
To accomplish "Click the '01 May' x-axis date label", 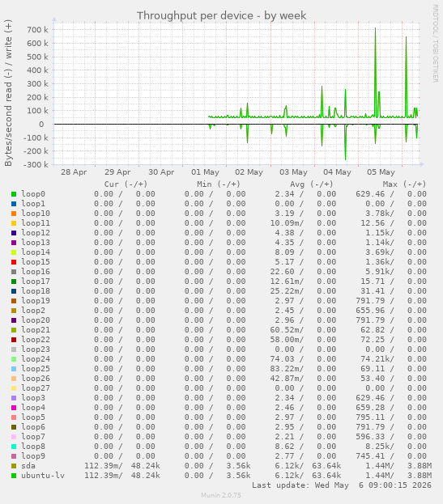I will [x=205, y=172].
